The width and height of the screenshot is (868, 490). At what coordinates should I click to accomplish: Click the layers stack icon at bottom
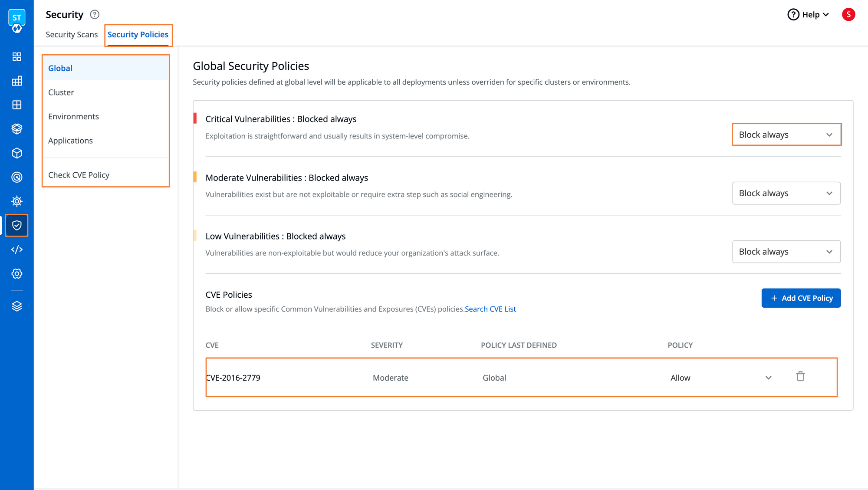click(16, 307)
